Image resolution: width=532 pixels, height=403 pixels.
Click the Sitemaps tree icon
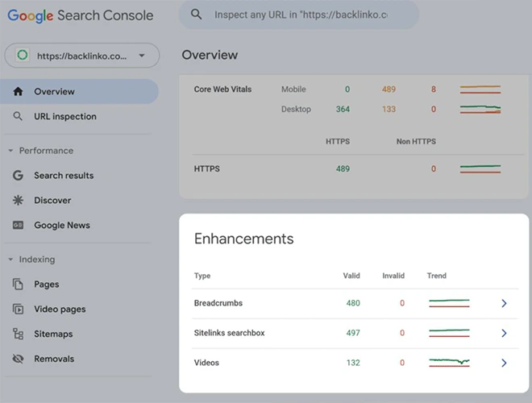click(18, 334)
